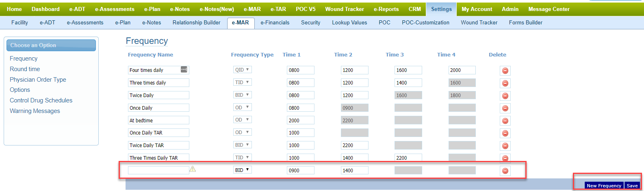Select Round time in the sidebar
Screen dimensions: 644x191
point(25,69)
